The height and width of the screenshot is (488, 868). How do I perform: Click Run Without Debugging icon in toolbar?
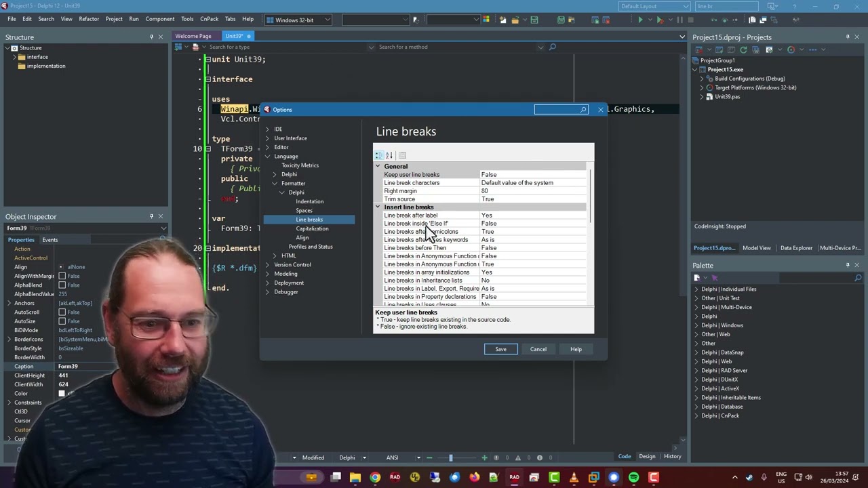coord(660,20)
